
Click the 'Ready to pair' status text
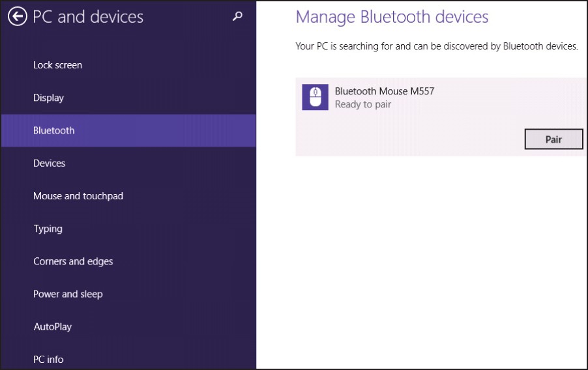click(x=362, y=104)
